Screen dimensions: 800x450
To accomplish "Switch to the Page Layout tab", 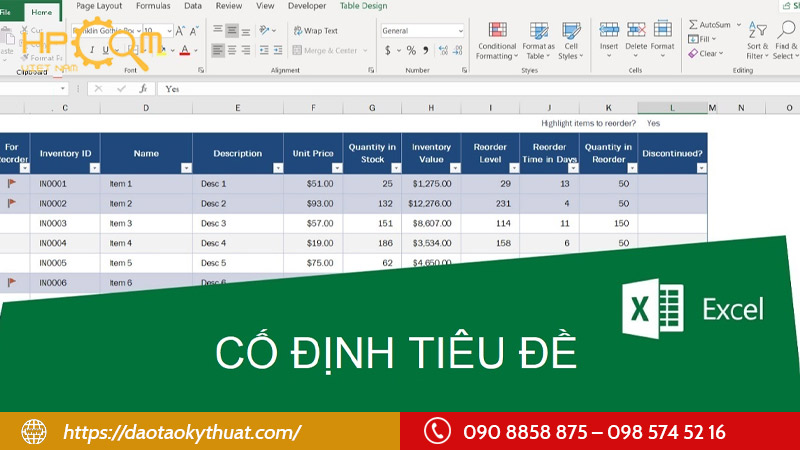I will coord(99,6).
